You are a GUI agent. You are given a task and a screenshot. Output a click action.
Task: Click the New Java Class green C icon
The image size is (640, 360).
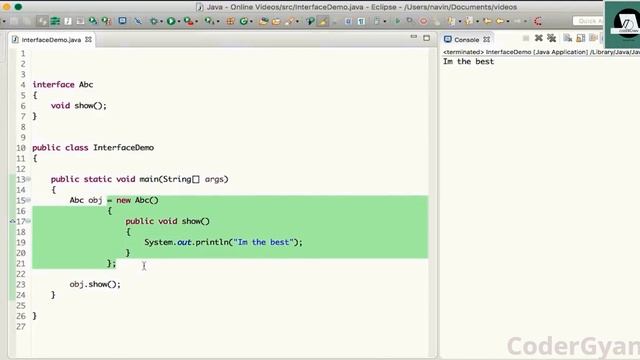tap(244, 21)
